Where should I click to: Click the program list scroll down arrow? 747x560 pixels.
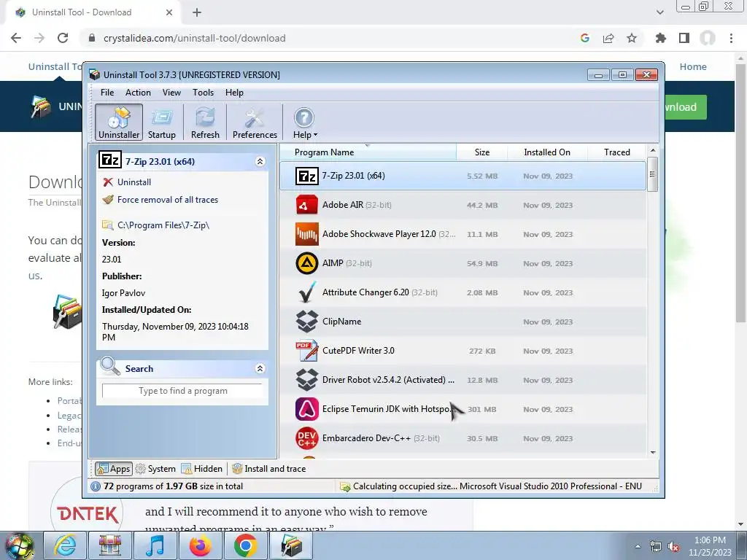tap(653, 452)
